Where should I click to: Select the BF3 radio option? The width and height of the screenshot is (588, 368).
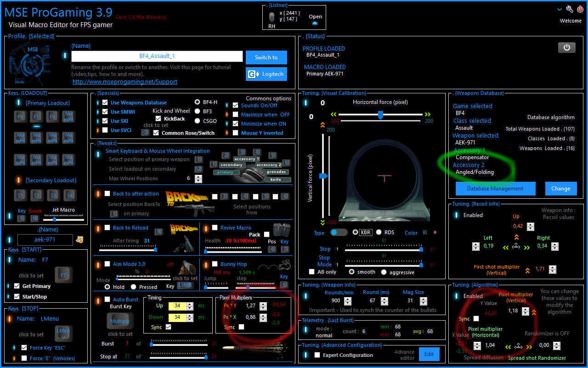(198, 111)
